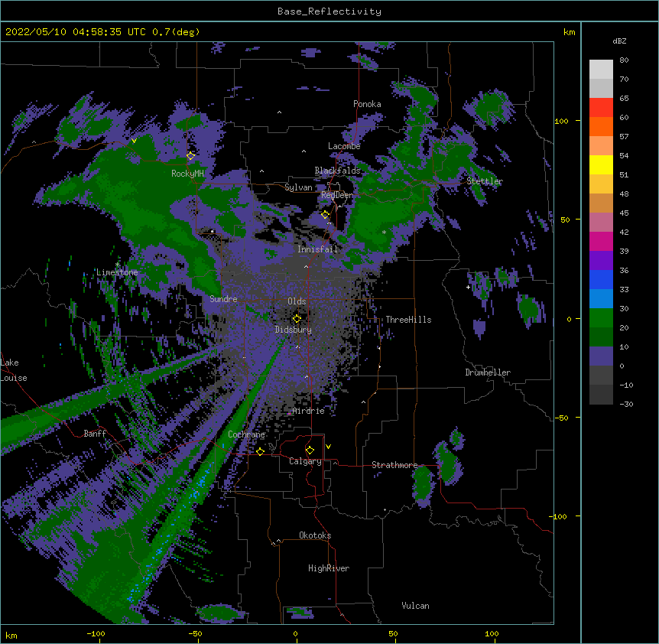Click the yellow V marker east of Calgary
The image size is (659, 644).
click(328, 447)
